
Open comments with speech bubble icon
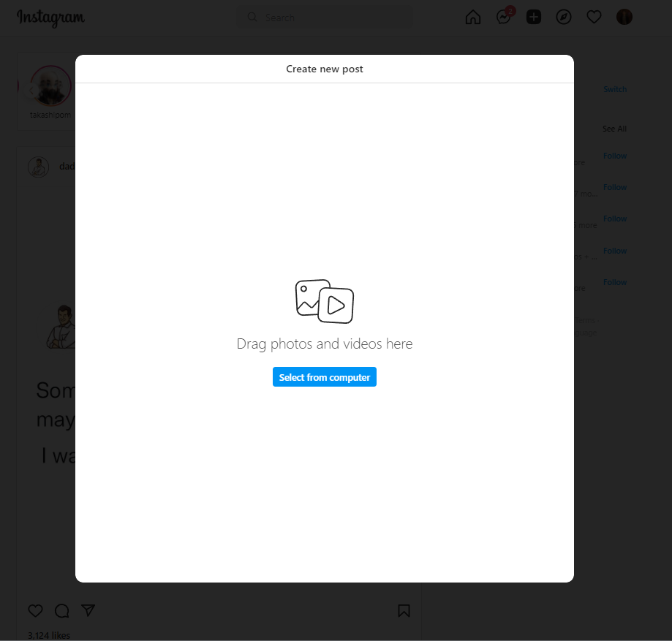coord(62,610)
